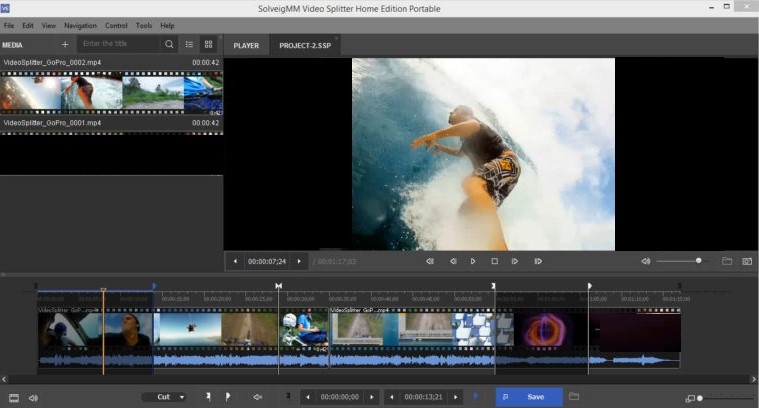Click the media search magnifier icon
759x408 pixels.
point(169,44)
